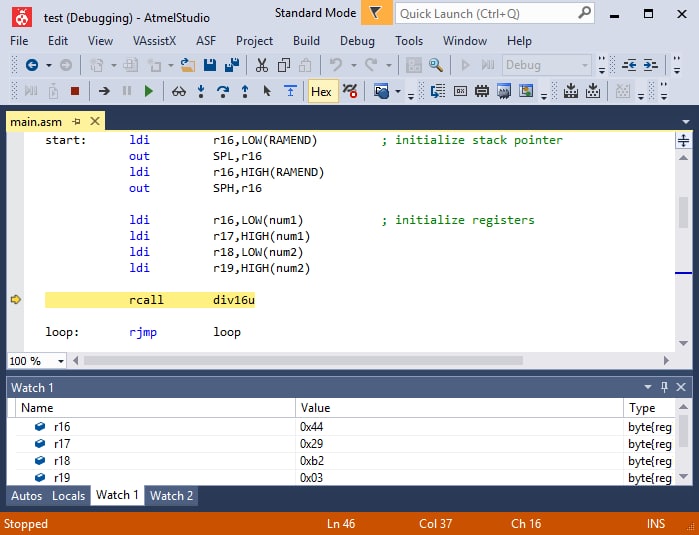Pin the main.asm tab
Screen dimensions: 699x535
tap(77, 121)
